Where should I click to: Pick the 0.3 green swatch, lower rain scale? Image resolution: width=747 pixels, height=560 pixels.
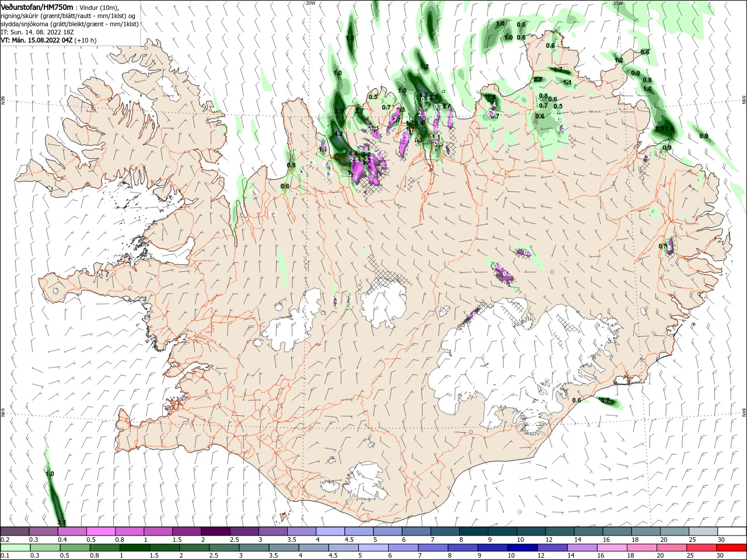point(45,548)
